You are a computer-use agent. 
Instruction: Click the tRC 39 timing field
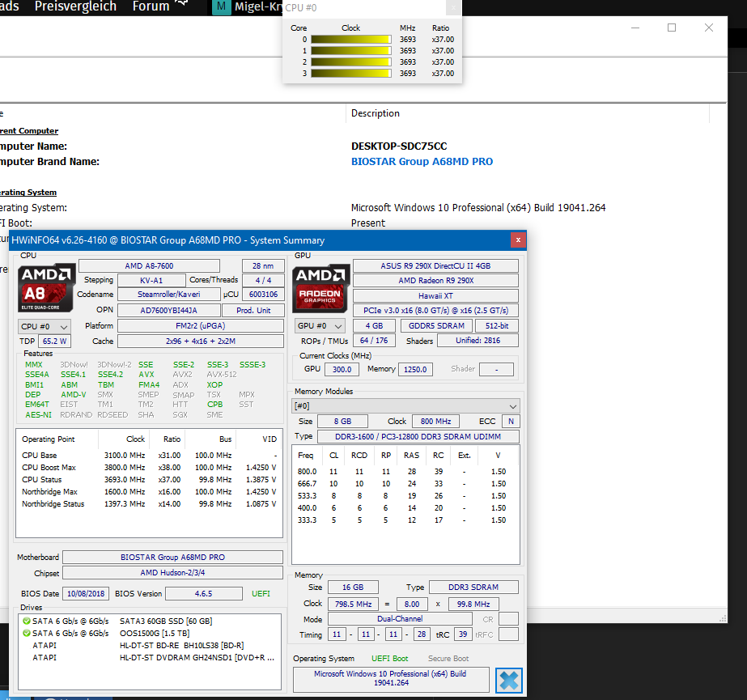tap(463, 634)
